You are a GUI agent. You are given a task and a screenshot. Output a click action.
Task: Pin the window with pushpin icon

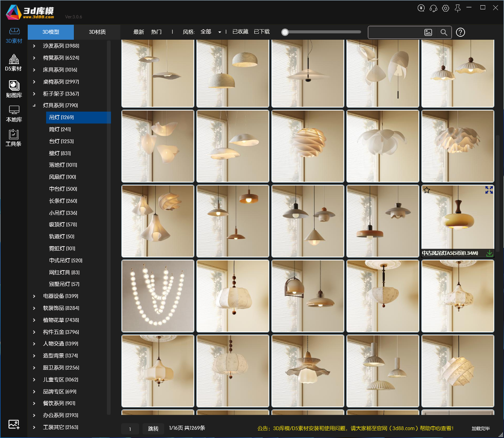[457, 8]
